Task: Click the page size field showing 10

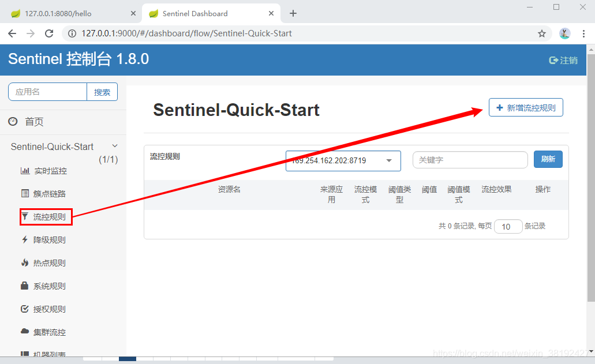Action: pyautogui.click(x=508, y=227)
